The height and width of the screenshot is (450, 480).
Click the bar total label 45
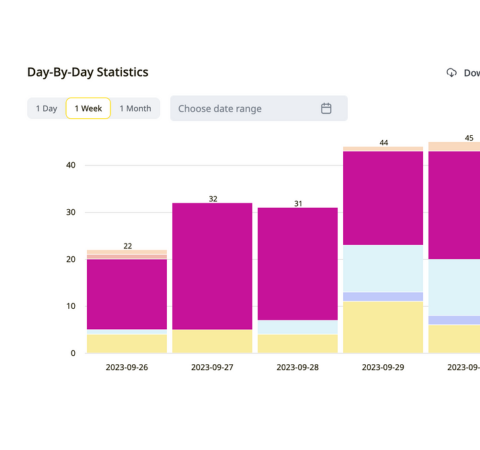(469, 138)
